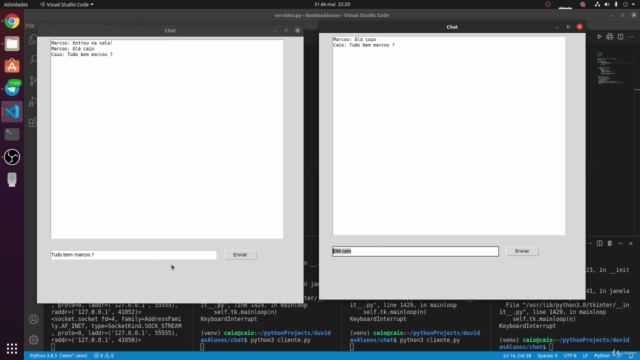This screenshot has width=640, height=360.
Task: Open File menu in VS Code
Action: (30, 26)
